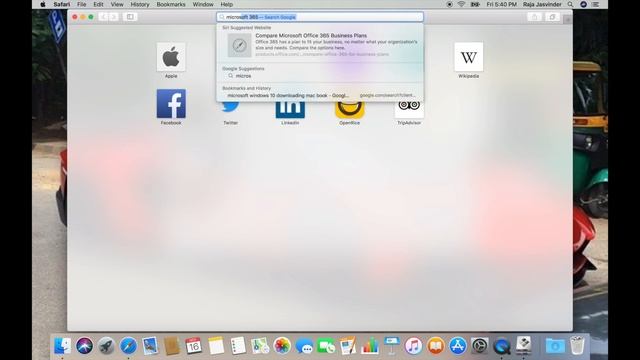Image resolution: width=640 pixels, height=360 pixels.
Task: Open the Facebook favorite tile
Action: coord(171,104)
